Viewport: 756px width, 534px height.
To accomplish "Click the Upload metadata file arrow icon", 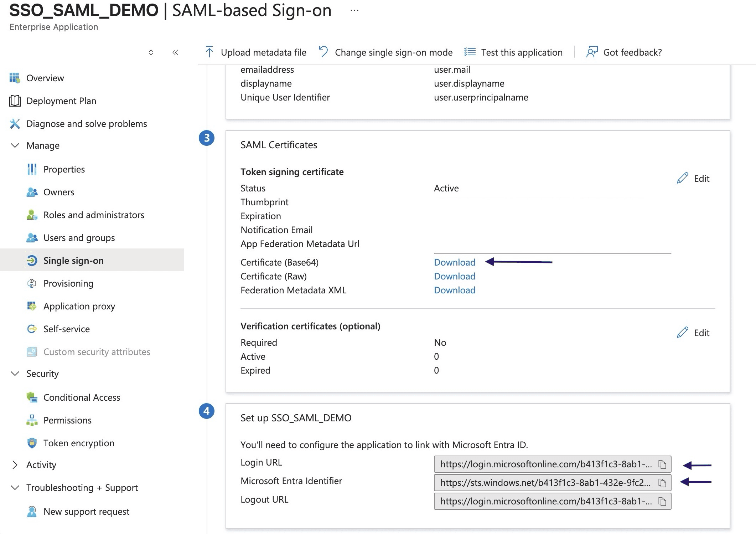I will (x=209, y=52).
